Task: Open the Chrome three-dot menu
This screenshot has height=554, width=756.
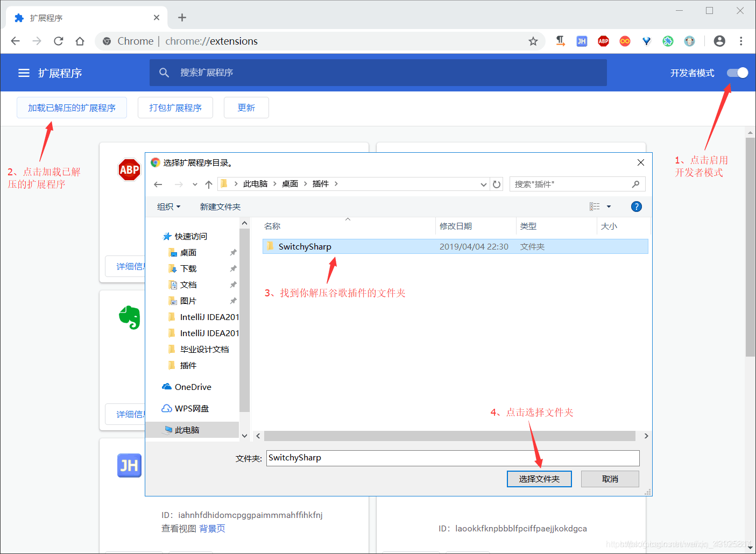Action: (x=741, y=41)
